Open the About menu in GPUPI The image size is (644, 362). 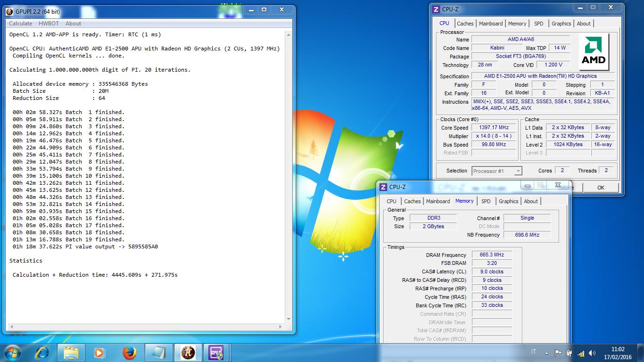coord(73,23)
